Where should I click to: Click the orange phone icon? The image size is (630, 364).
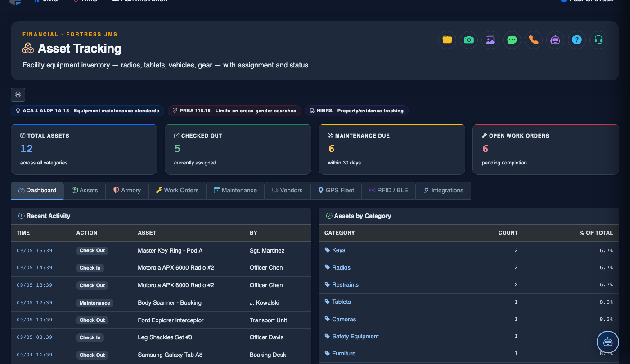(534, 40)
